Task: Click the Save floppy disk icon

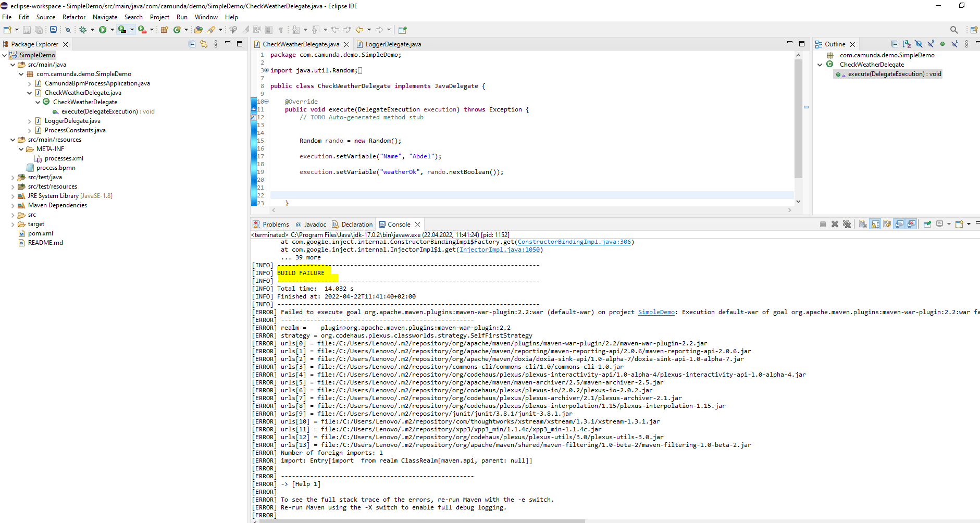Action: coord(27,30)
